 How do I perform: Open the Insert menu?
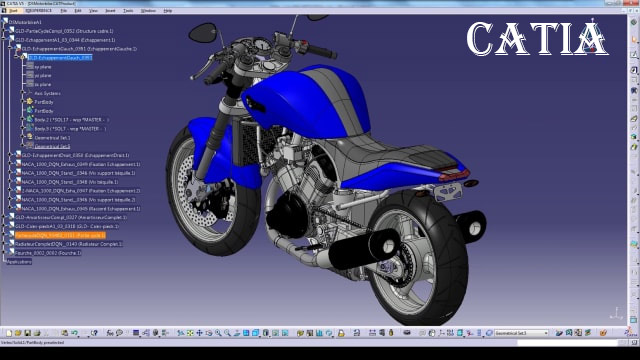[110, 11]
